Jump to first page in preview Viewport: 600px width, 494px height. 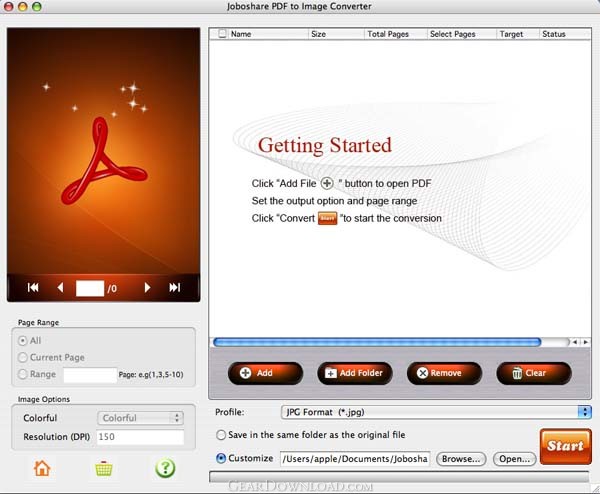pyautogui.click(x=33, y=287)
